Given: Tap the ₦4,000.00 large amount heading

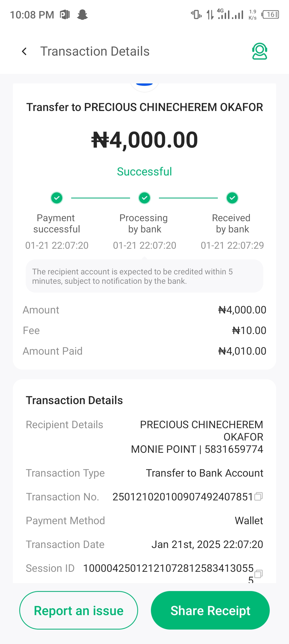Looking at the screenshot, I should tap(144, 140).
